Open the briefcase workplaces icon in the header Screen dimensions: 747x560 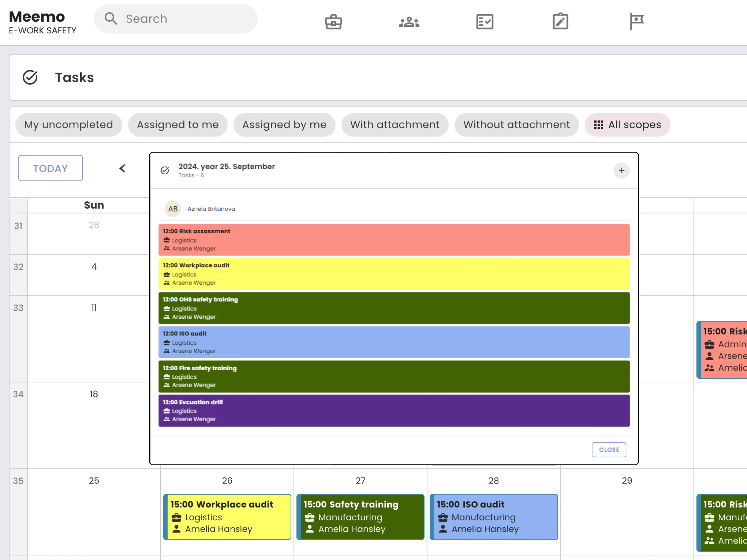[333, 22]
